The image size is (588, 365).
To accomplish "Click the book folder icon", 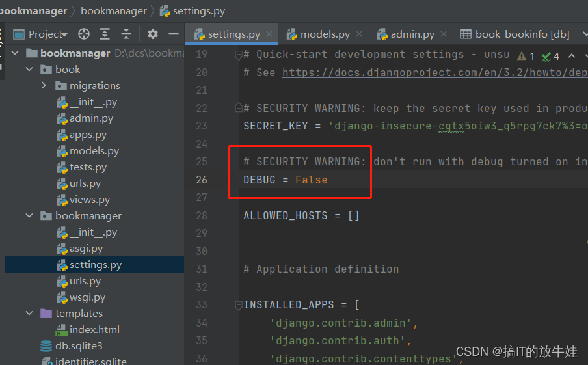I will 46,69.
